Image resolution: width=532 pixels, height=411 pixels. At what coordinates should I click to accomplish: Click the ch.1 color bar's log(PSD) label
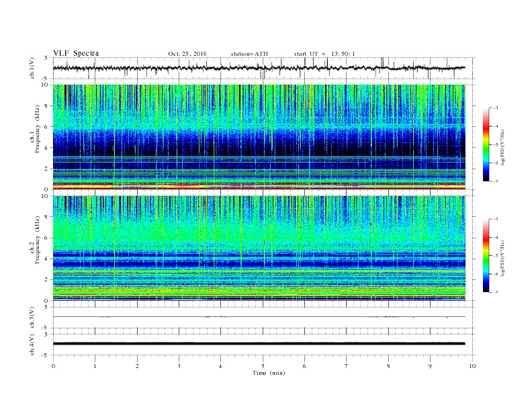point(503,148)
